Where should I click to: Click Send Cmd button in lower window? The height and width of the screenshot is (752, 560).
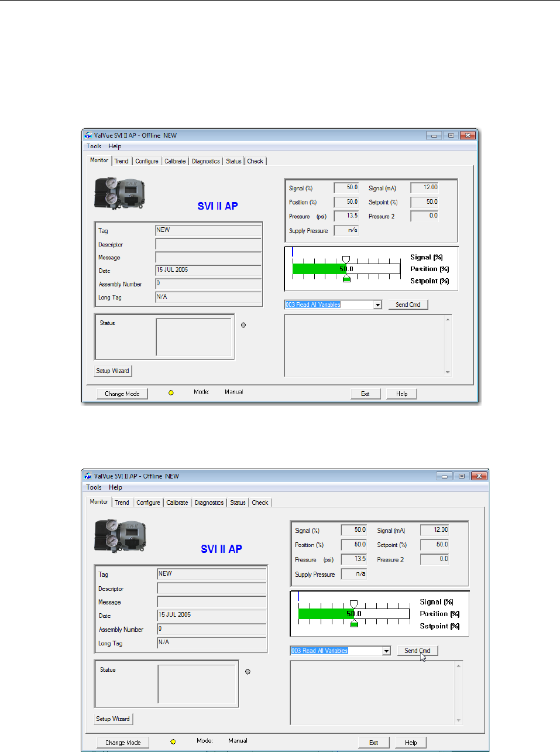[417, 651]
